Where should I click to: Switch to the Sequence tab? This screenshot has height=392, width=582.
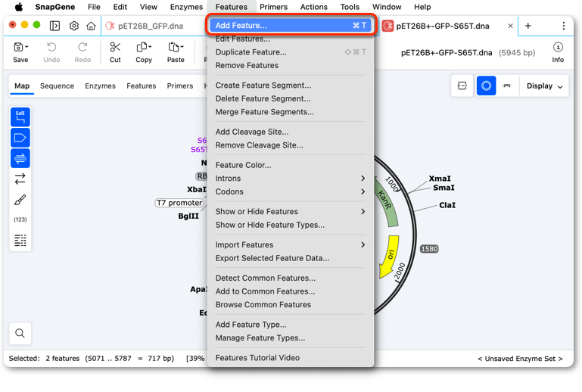point(58,86)
